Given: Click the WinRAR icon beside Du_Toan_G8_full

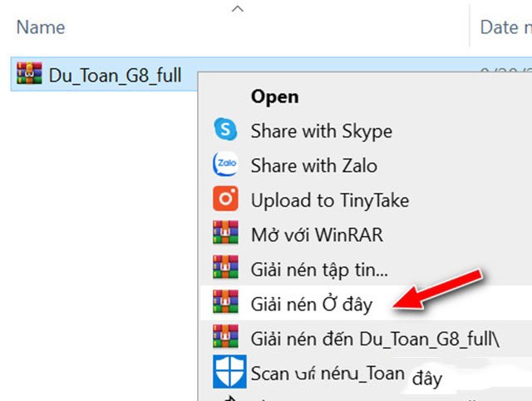Looking at the screenshot, I should pyautogui.click(x=30, y=73).
